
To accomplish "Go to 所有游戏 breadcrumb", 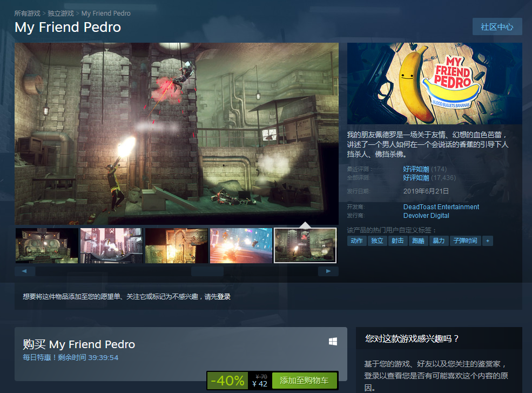I will pos(28,13).
